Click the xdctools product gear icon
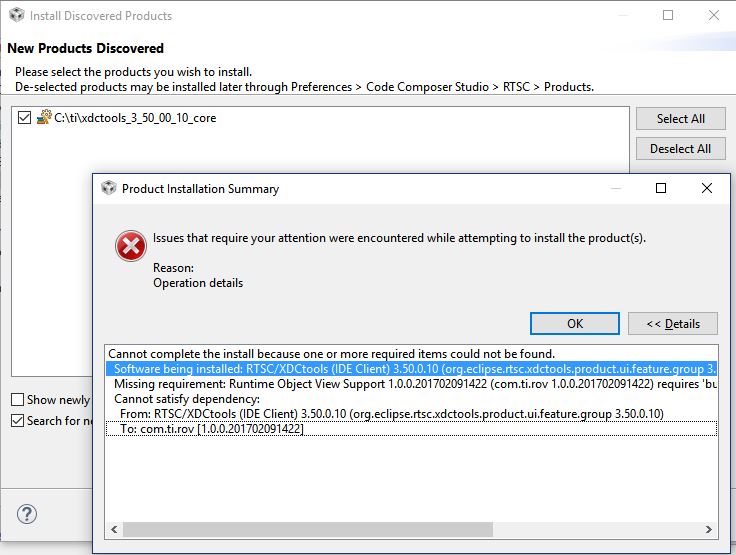This screenshot has width=736, height=555. [x=44, y=117]
